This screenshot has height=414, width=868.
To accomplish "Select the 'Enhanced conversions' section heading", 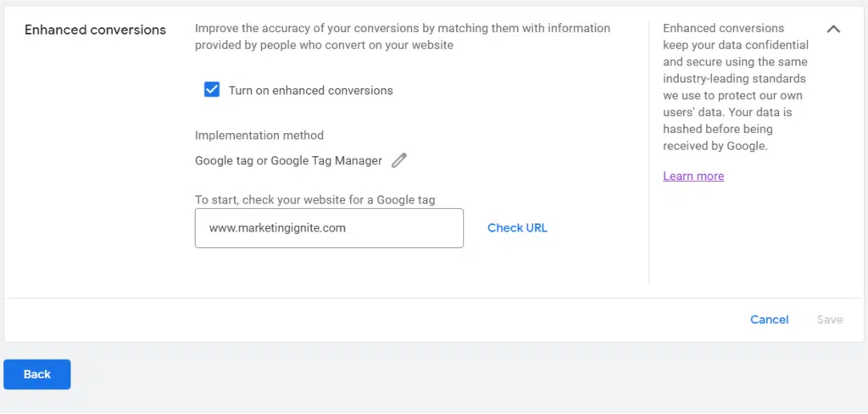I will 95,30.
